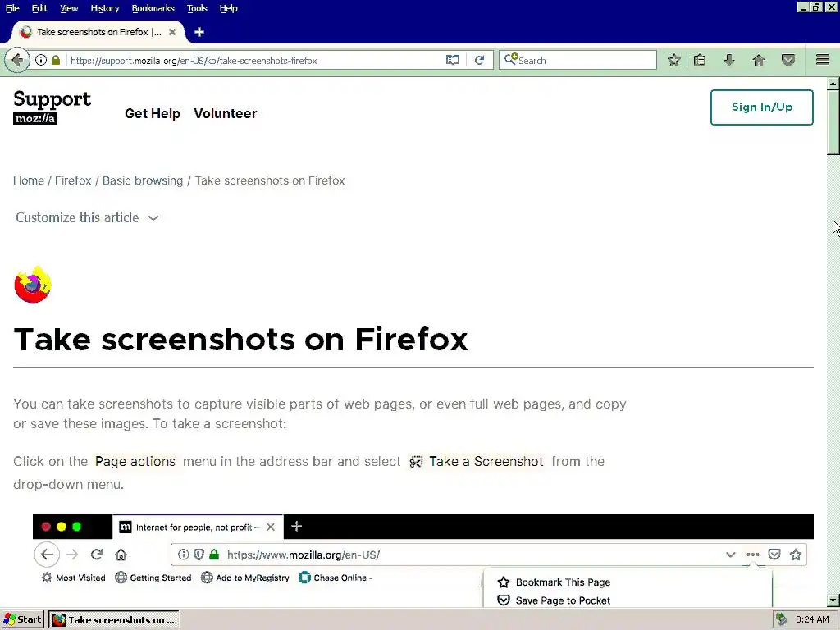The width and height of the screenshot is (840, 630).
Task: Click the Pocket icon in Firefox toolbar
Action: point(788,60)
